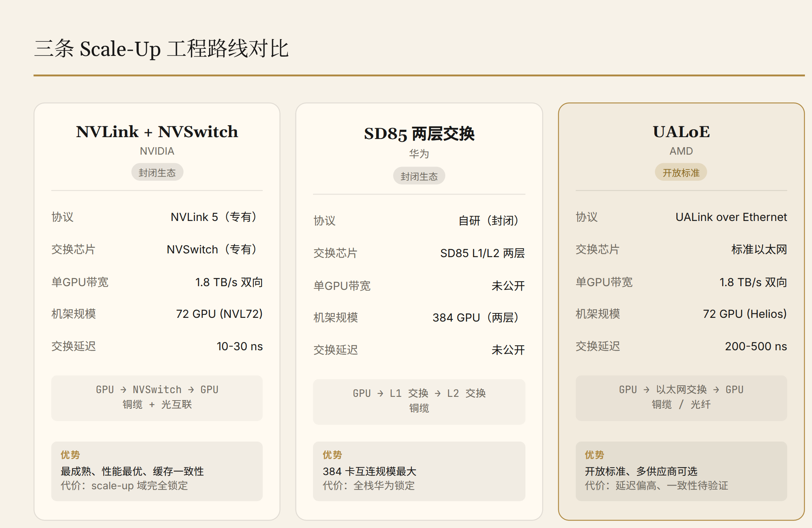Select the SD85 两层交换 card heading
The width and height of the screenshot is (812, 528).
[419, 134]
